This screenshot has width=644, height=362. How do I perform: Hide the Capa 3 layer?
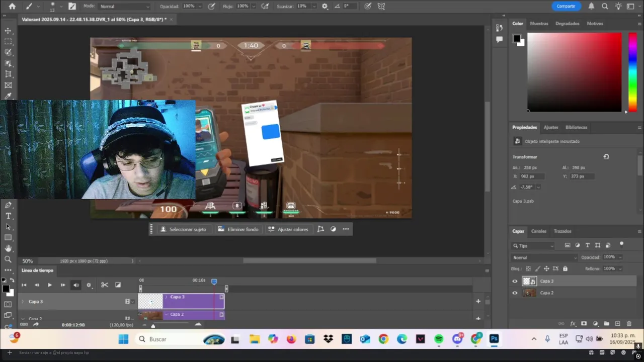tap(514, 282)
